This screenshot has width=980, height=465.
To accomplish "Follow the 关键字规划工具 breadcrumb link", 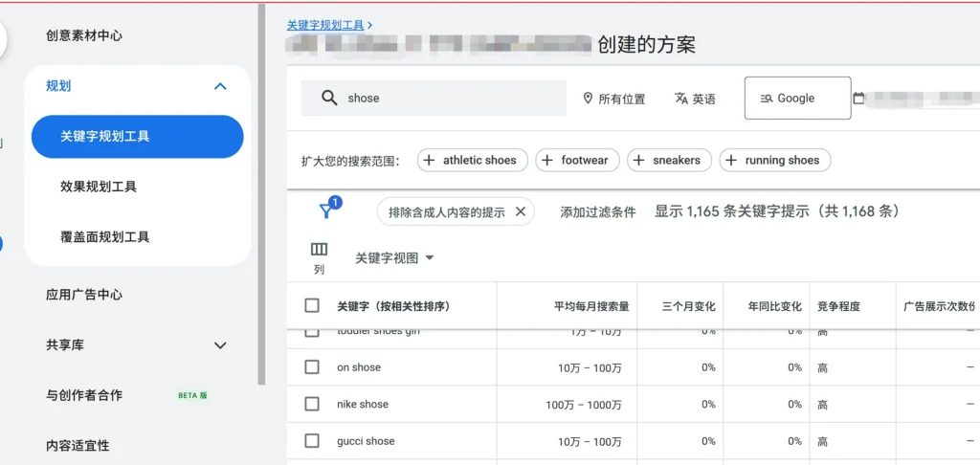I will (x=325, y=25).
